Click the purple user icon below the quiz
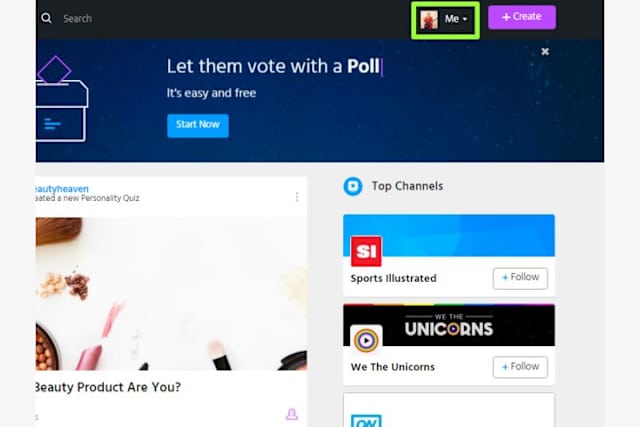640x427 pixels. [291, 414]
